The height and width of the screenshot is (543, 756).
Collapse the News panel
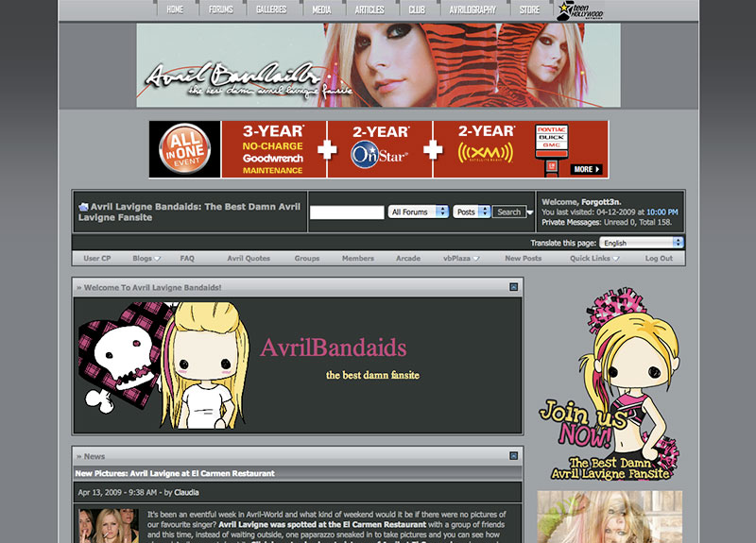[513, 455]
